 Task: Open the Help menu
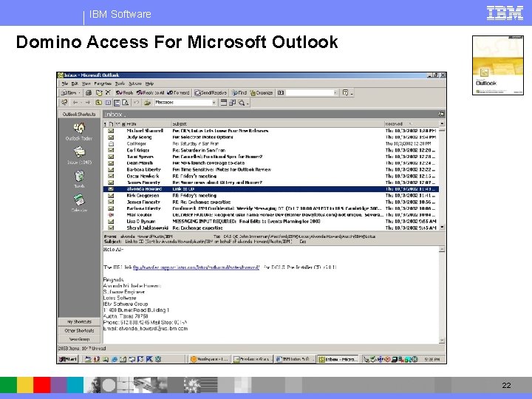[x=149, y=83]
